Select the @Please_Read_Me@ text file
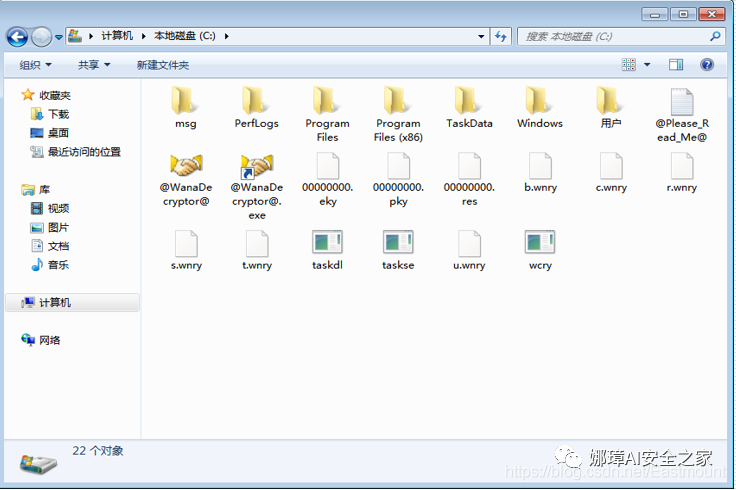Screen dimensions: 736x490 pyautogui.click(x=682, y=115)
